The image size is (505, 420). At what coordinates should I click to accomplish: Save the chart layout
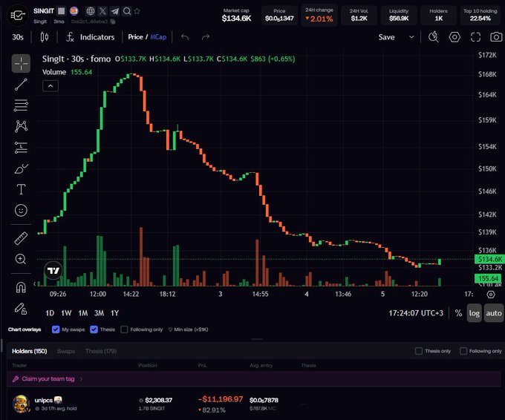pyautogui.click(x=386, y=37)
